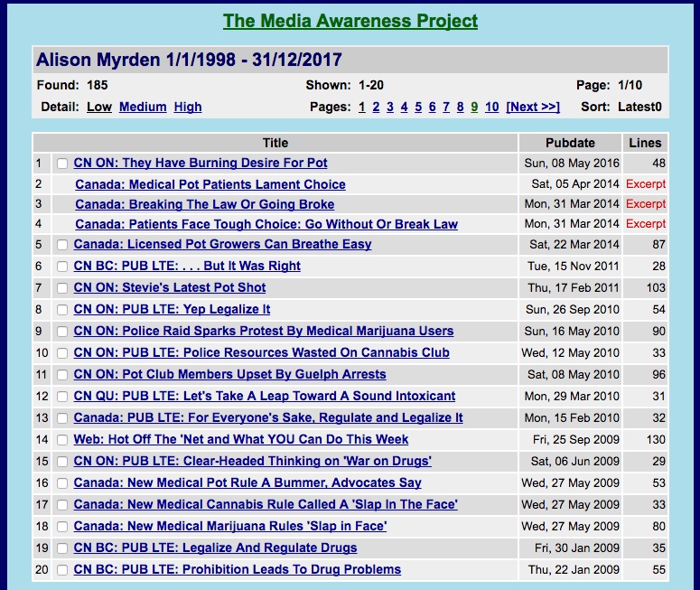Open article Police Resources Wasted On Cannabis Club

[262, 352]
